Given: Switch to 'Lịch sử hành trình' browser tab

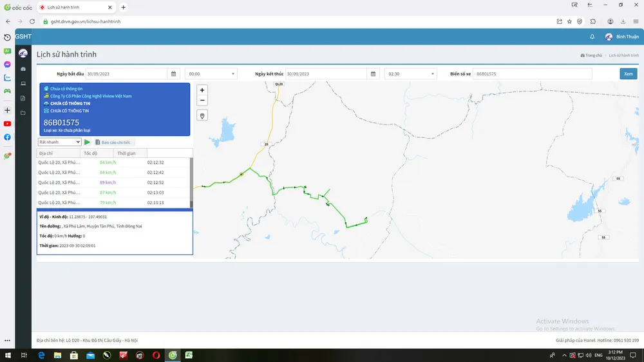Looking at the screenshot, I should (x=76, y=7).
